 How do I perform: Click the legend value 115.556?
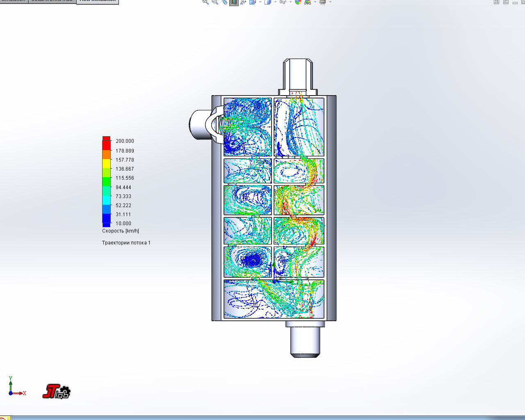[x=125, y=178]
